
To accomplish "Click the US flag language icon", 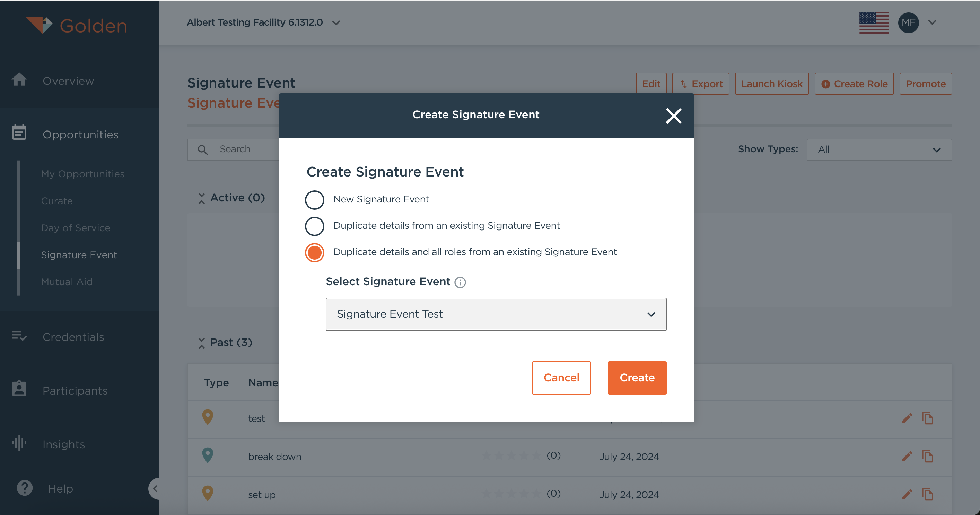I will [874, 23].
